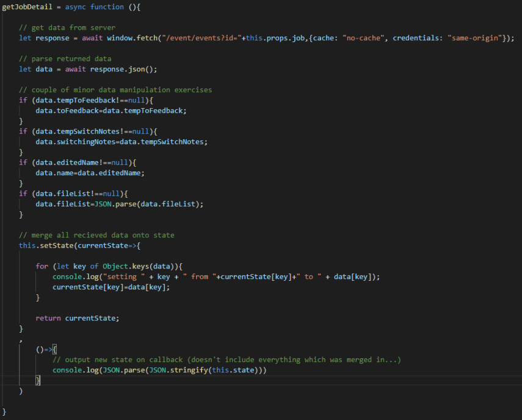Click this.setState(currentState=>{ line

(x=79, y=245)
